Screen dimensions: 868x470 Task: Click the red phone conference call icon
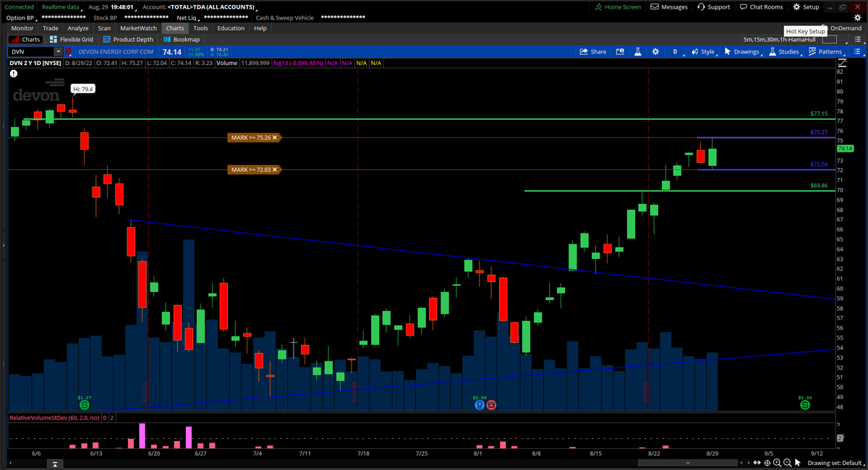click(x=492, y=405)
